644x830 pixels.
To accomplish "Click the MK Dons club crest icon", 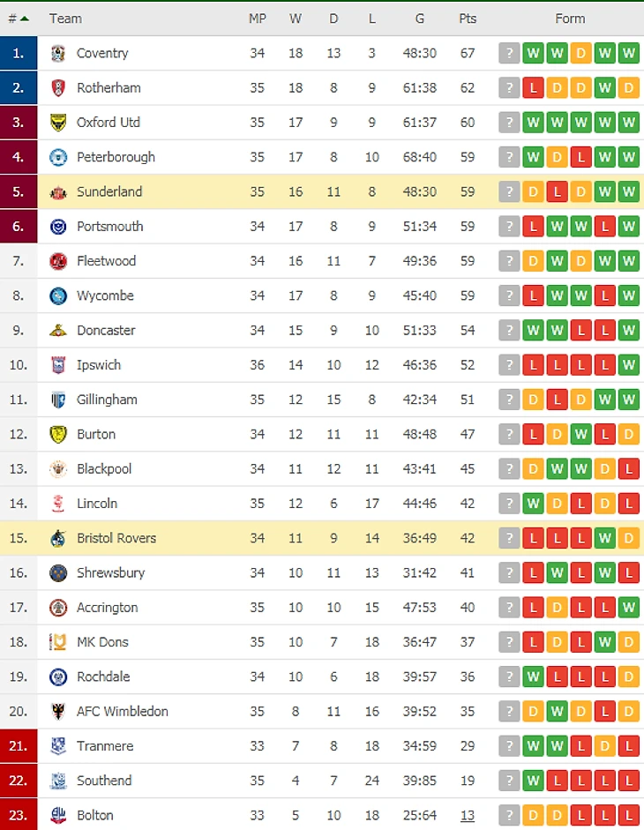I will tap(58, 642).
